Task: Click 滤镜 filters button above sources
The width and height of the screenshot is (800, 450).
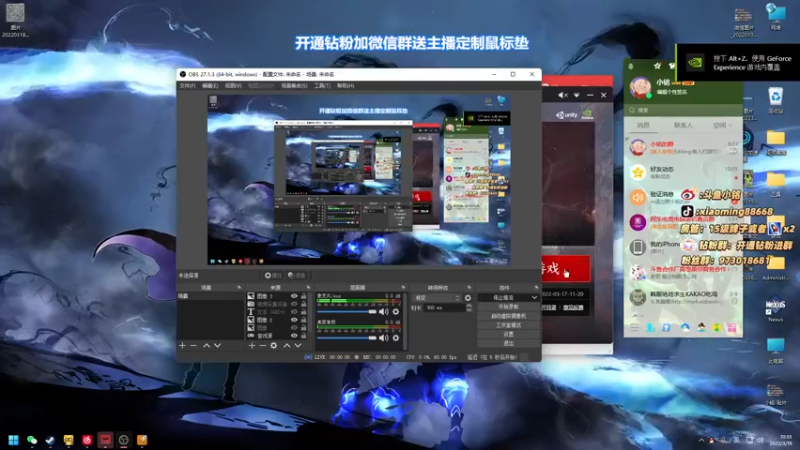Action: pyautogui.click(x=296, y=276)
